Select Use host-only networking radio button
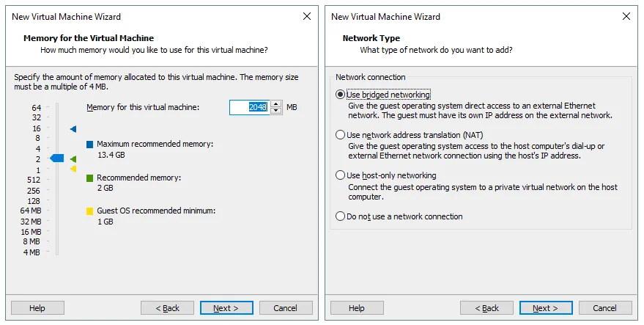This screenshot has height=325, width=644. (340, 175)
